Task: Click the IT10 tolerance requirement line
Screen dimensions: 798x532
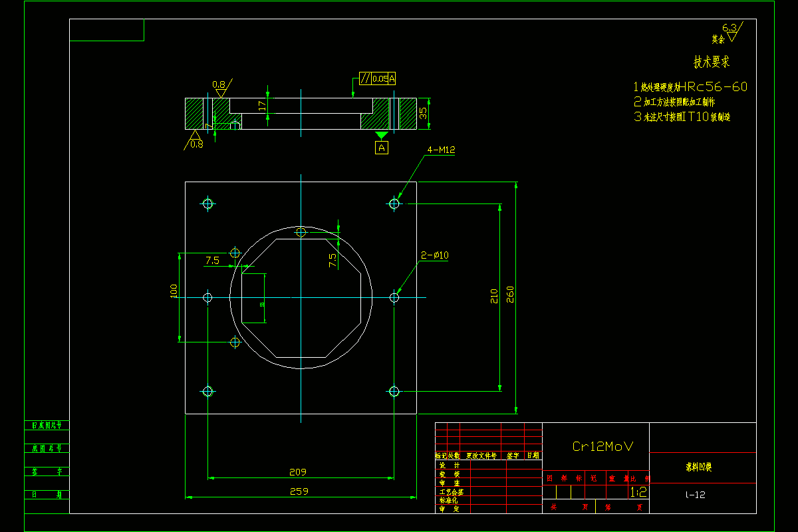Action: (x=682, y=117)
